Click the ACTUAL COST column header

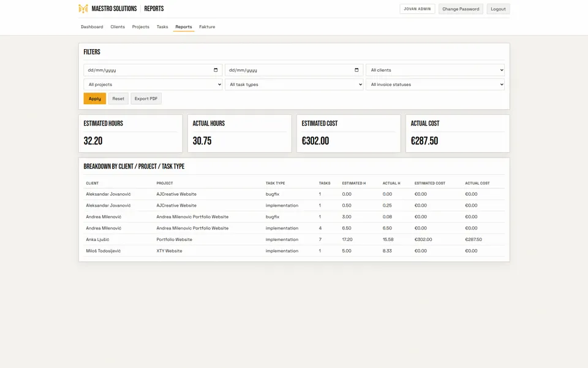pyautogui.click(x=477, y=183)
